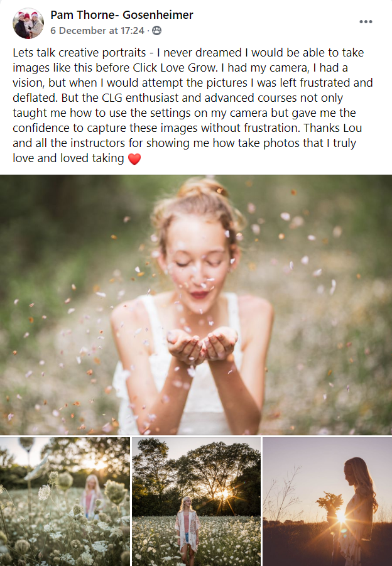Open the large photo of girl blowing petals
The image size is (392, 566).
(x=196, y=305)
